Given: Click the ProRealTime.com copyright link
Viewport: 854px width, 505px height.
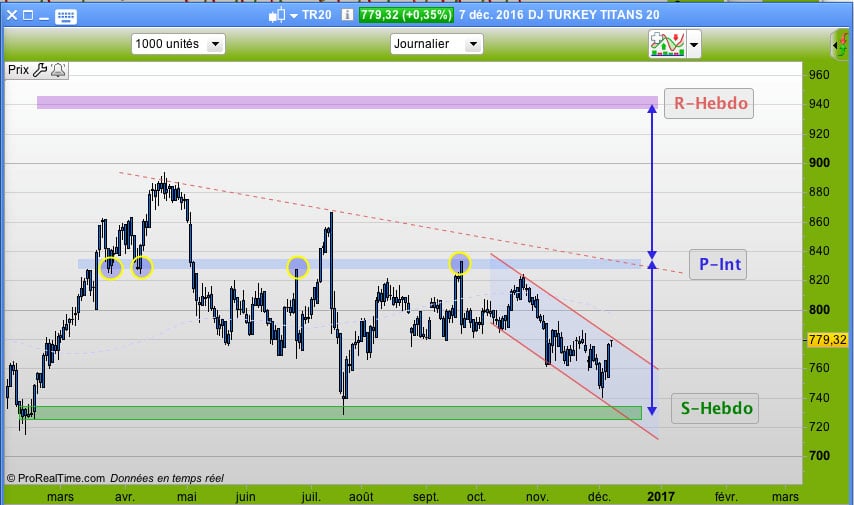Looking at the screenshot, I should (x=56, y=478).
